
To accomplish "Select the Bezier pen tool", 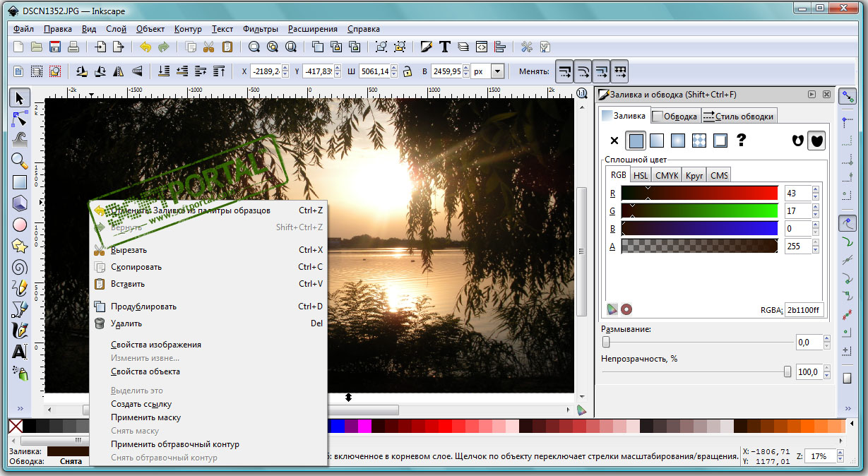I will (20, 309).
